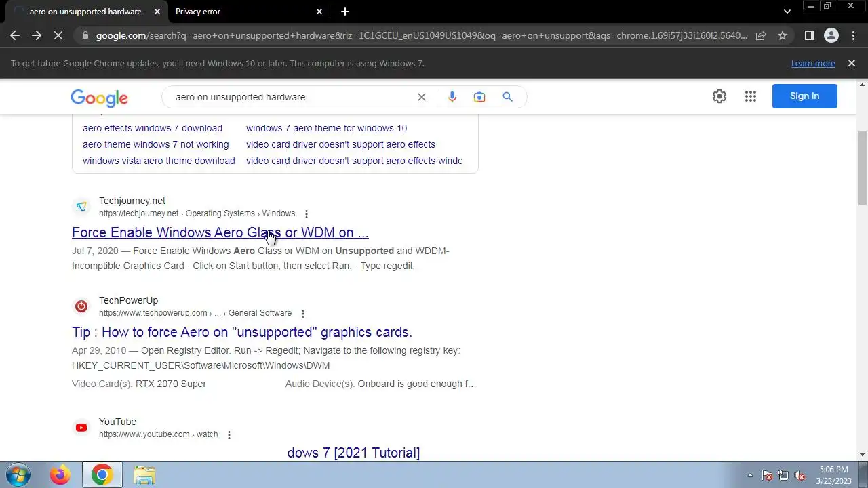This screenshot has height=488, width=868.
Task: Click the page vertical scrollbar thumb
Action: click(x=862, y=167)
